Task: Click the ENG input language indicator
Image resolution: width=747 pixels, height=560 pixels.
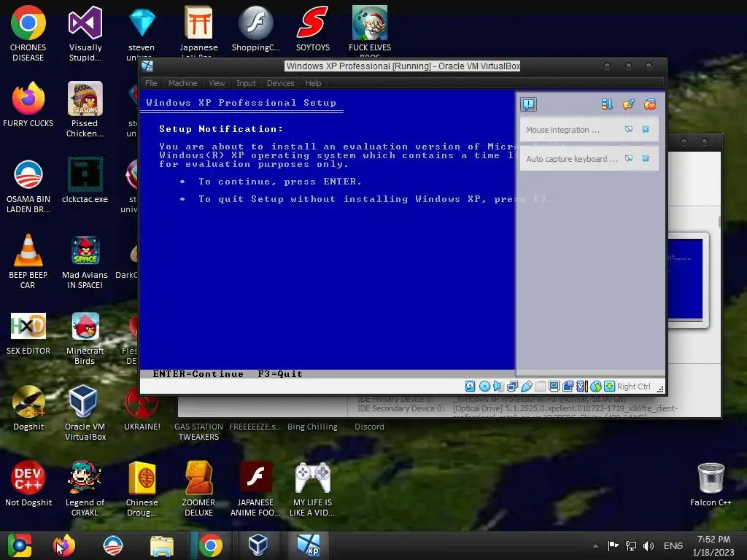Action: click(x=673, y=545)
